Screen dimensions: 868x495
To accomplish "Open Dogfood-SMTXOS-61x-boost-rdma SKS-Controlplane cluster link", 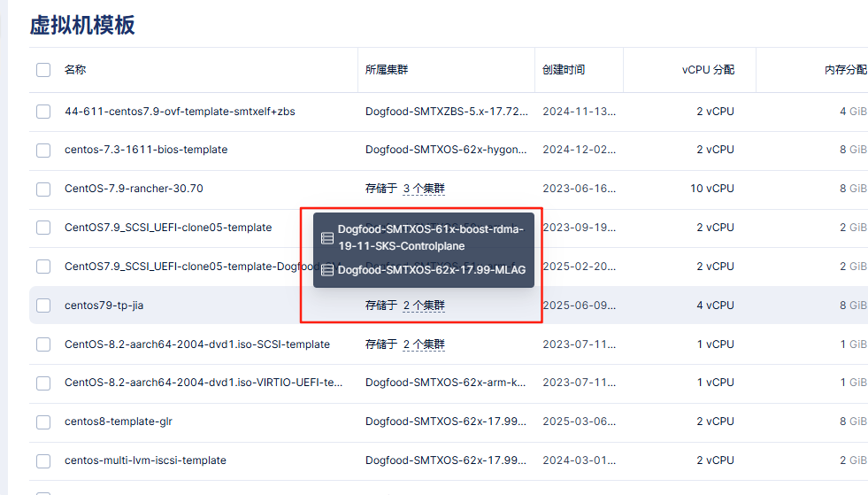I will [x=430, y=238].
